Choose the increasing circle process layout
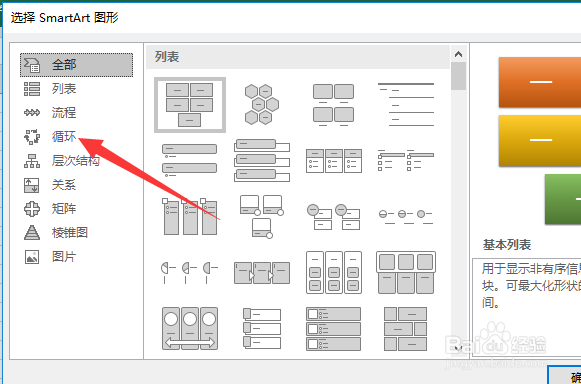The width and height of the screenshot is (581, 384). pyautogui.click(x=406, y=217)
